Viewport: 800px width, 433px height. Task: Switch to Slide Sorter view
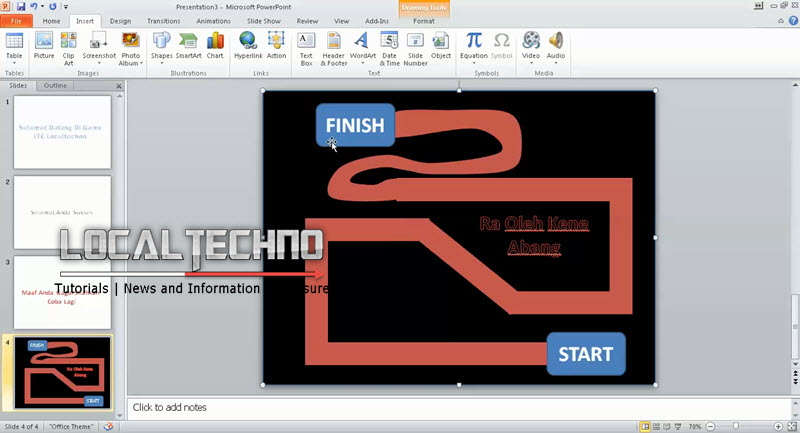click(656, 426)
